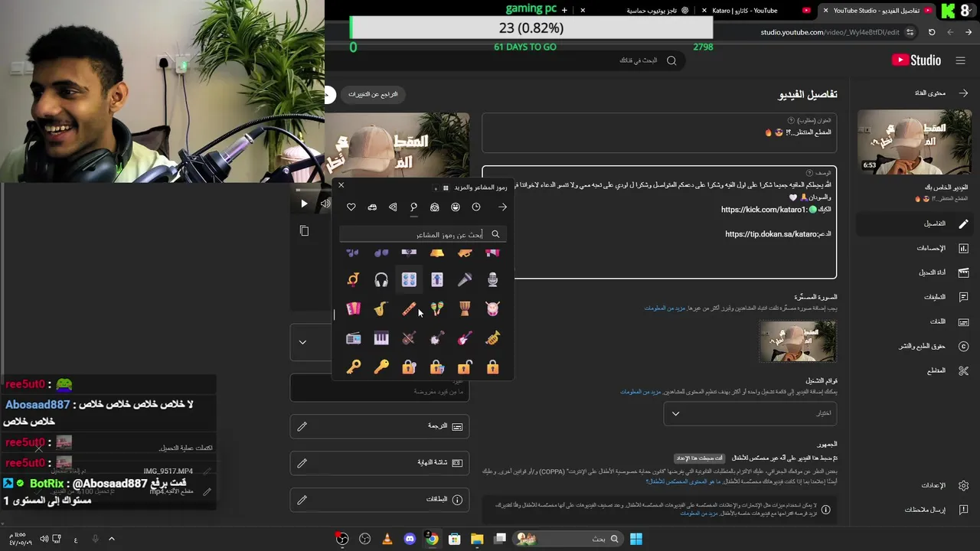Insert the saxophone emoji

pos(381,308)
